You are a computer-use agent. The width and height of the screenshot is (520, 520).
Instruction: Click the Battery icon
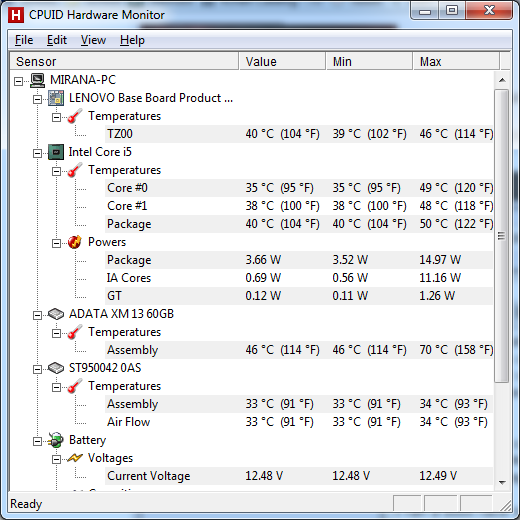click(x=56, y=440)
